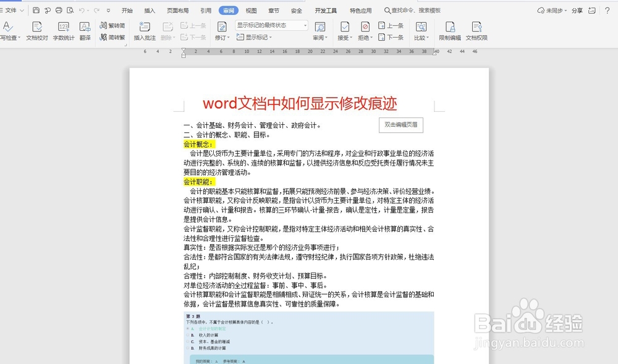Convert traditional to simplified (繁转简)
Screen dimensions: 618x364
coord(112,25)
